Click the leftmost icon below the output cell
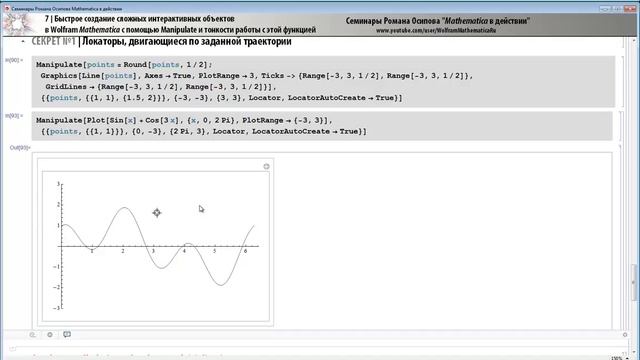Image resolution: width=640 pixels, height=360 pixels. click(33, 334)
